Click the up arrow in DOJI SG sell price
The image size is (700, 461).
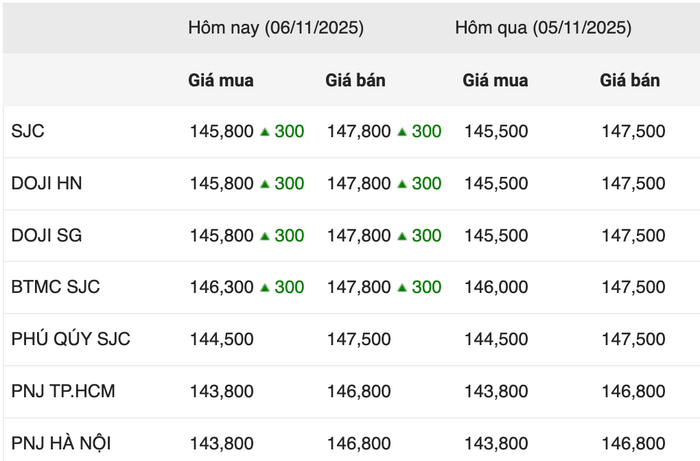coord(403,235)
